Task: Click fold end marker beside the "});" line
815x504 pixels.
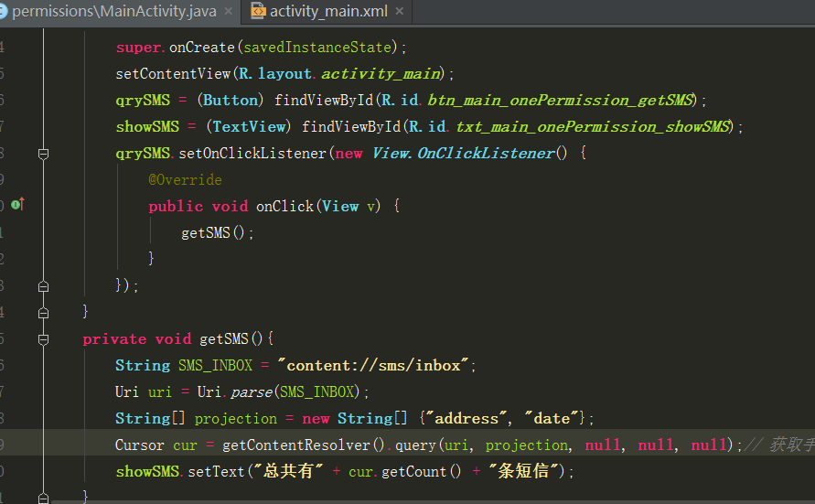Action: tap(44, 286)
